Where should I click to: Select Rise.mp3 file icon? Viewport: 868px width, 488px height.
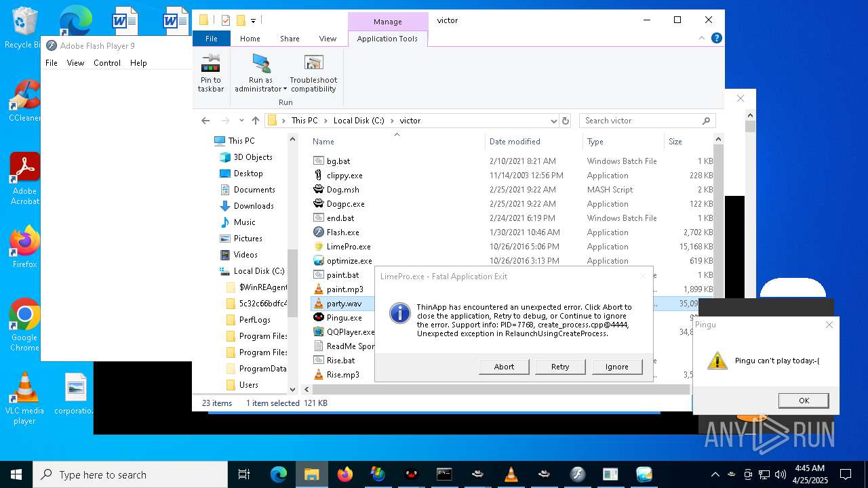coord(319,375)
